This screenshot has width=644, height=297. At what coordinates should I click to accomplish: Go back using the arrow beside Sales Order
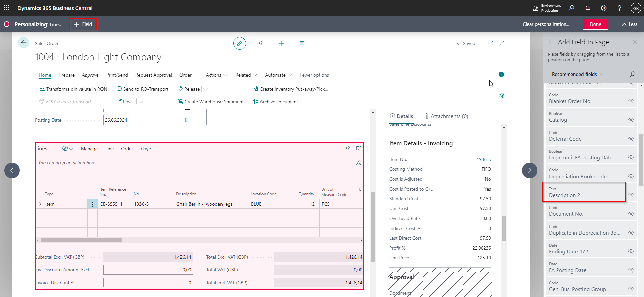coord(23,43)
